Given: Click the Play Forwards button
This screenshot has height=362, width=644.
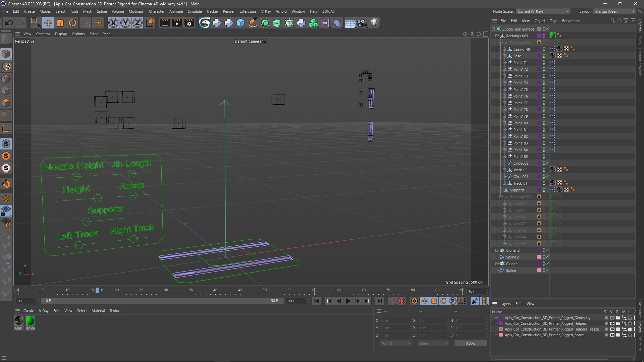Looking at the screenshot, I should point(348,301).
